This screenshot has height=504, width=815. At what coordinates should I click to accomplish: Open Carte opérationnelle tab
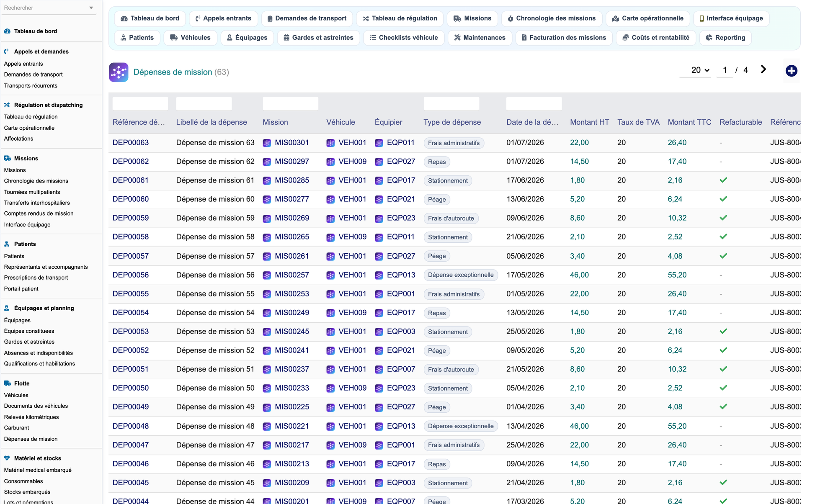(647, 18)
